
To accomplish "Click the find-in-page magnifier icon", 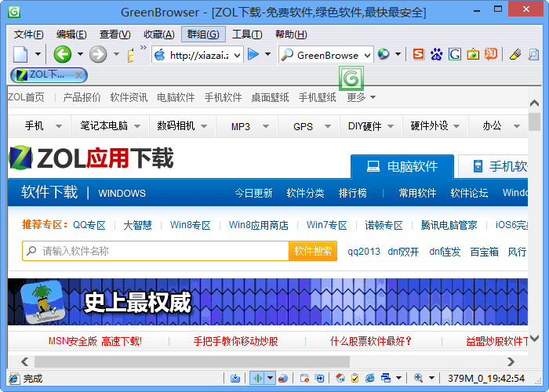I will [533, 54].
